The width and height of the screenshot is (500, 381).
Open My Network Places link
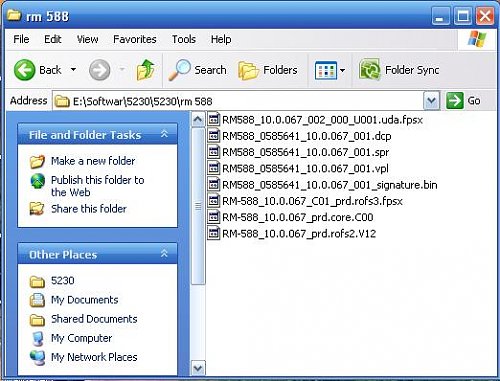pos(94,357)
